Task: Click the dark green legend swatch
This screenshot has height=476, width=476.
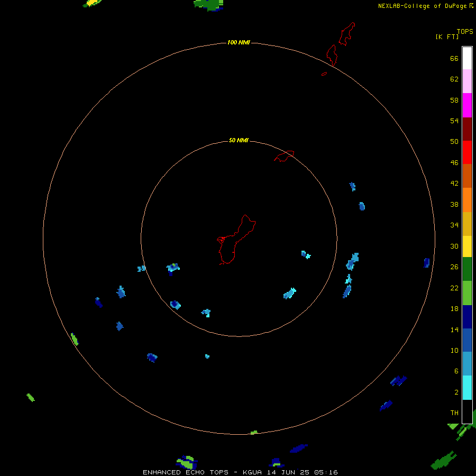Action: [467, 269]
